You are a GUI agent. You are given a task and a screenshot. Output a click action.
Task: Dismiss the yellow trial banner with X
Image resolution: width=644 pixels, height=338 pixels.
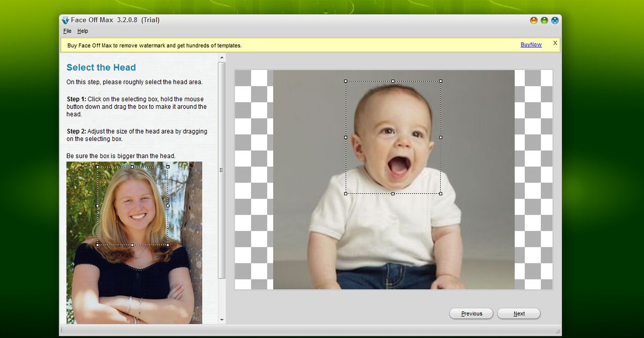coord(555,43)
